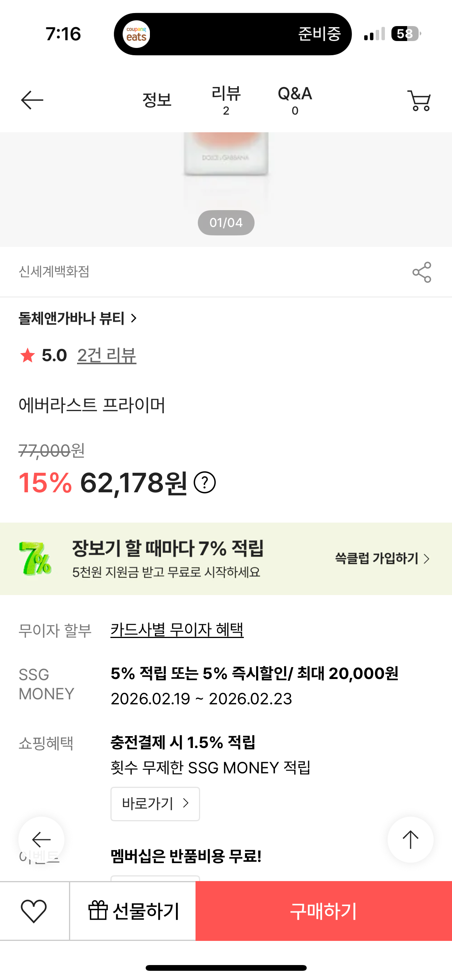Tap the product image 01/04 indicator
Screen dimensions: 452x980
coord(226,223)
